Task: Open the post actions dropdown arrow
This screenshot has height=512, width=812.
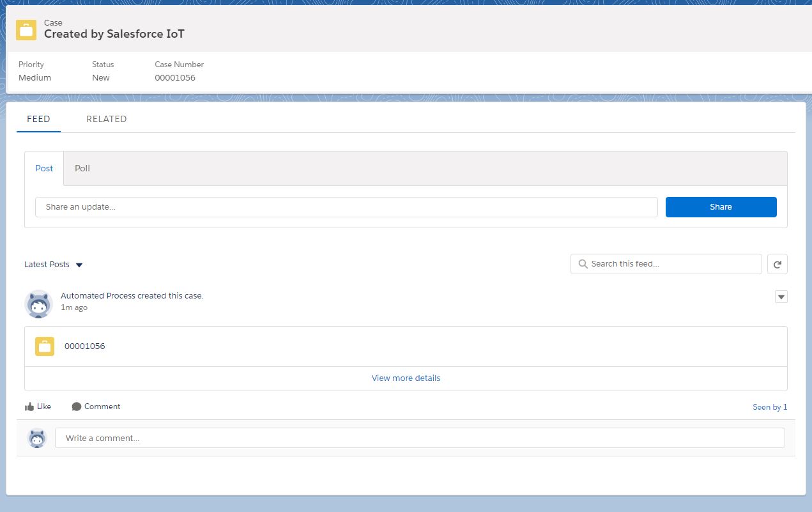Action: click(x=781, y=297)
